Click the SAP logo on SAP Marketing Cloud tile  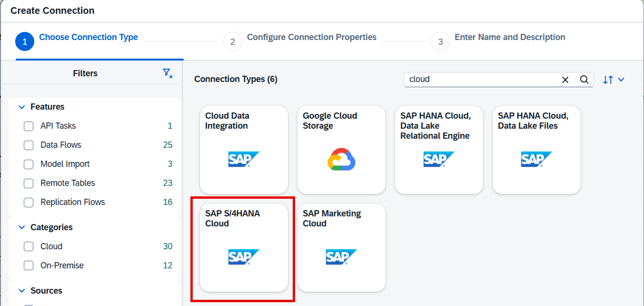click(x=341, y=257)
